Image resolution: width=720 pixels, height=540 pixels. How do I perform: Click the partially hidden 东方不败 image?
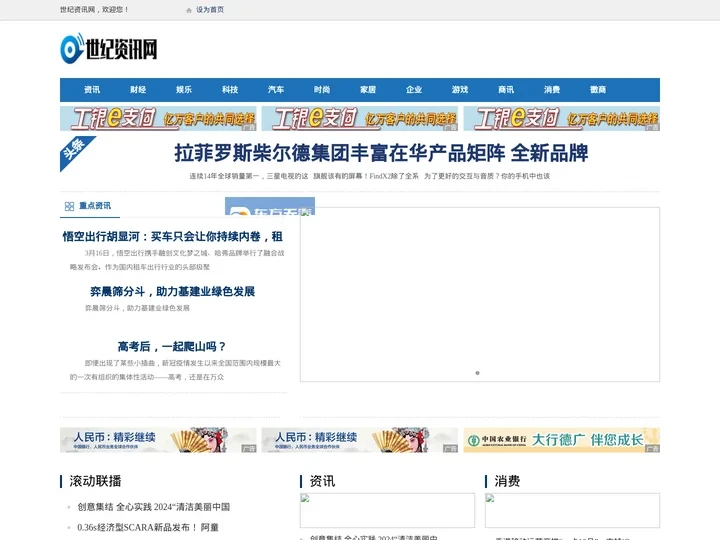point(270,206)
